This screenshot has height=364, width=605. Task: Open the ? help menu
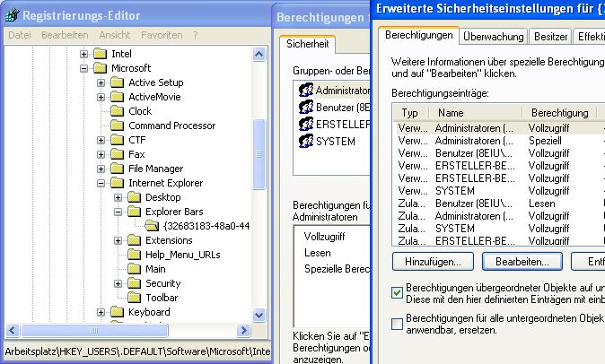196,35
